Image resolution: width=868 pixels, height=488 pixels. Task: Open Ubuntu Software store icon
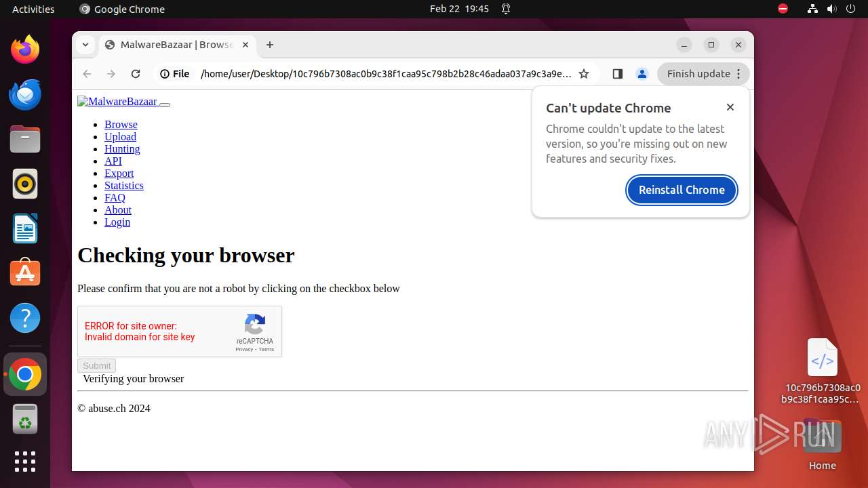coord(25,272)
